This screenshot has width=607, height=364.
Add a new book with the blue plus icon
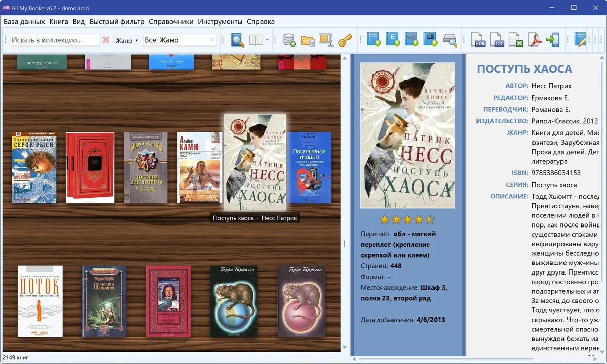click(374, 40)
